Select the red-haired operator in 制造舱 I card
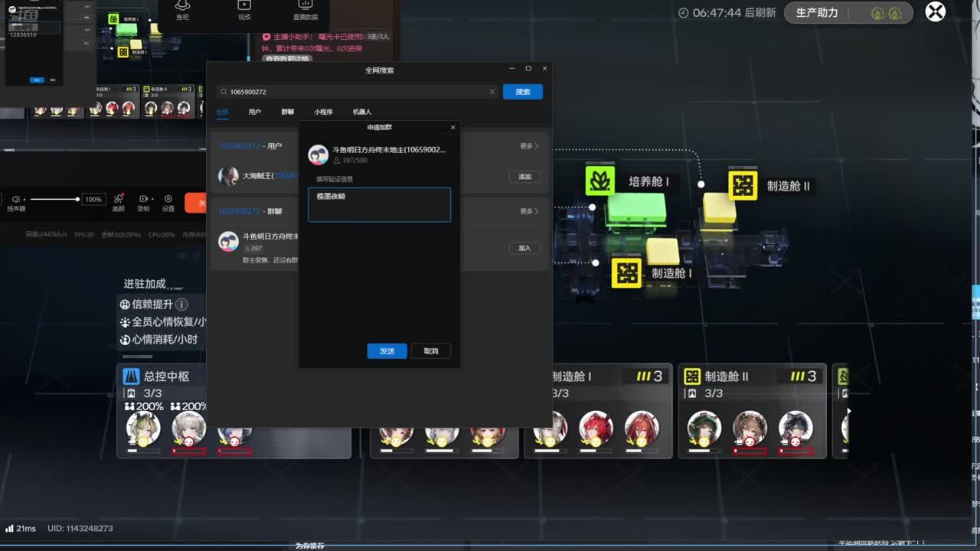The width and height of the screenshot is (980, 551). pos(596,429)
